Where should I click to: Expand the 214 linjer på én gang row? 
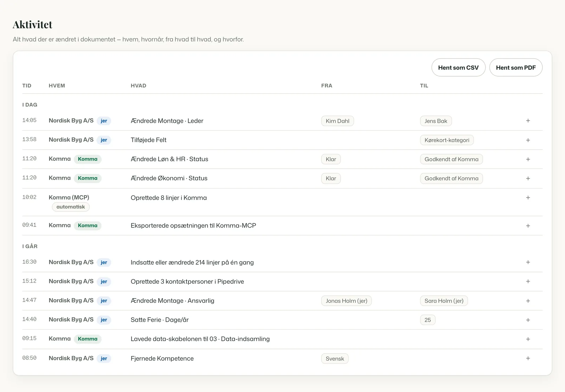click(x=528, y=262)
